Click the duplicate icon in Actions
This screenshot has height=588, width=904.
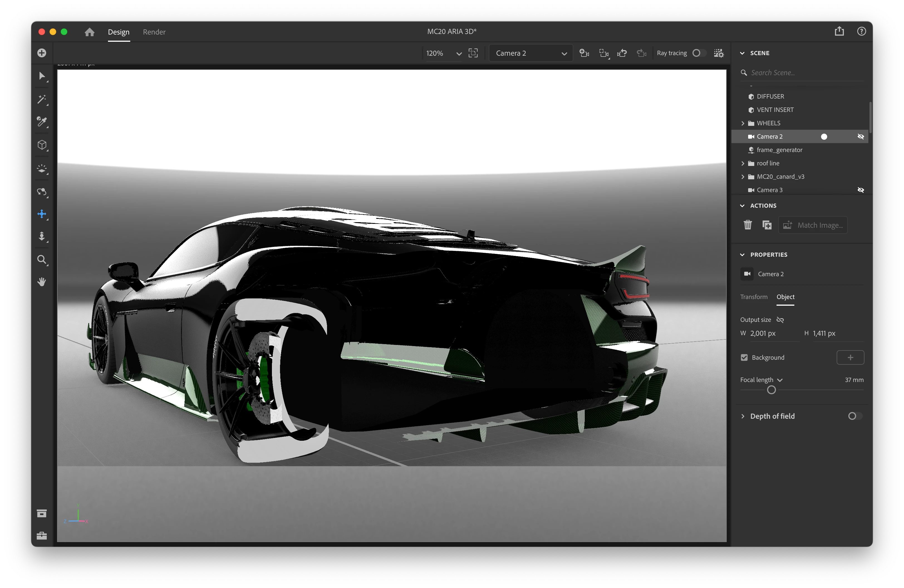767,225
